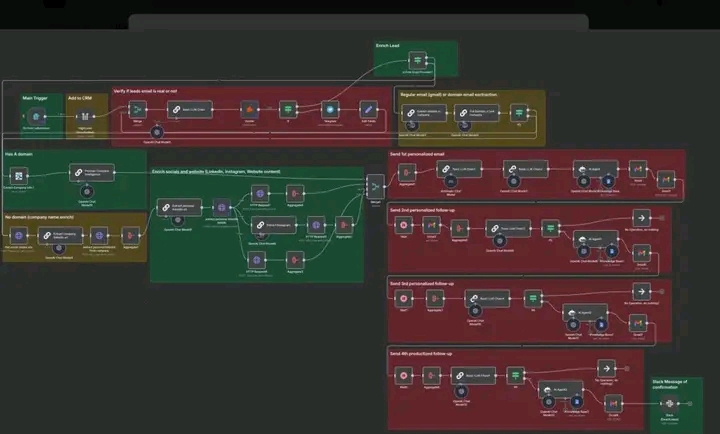Open the Extract Company Info node in Has A domain
The height and width of the screenshot is (434, 720).
pyautogui.click(x=90, y=172)
